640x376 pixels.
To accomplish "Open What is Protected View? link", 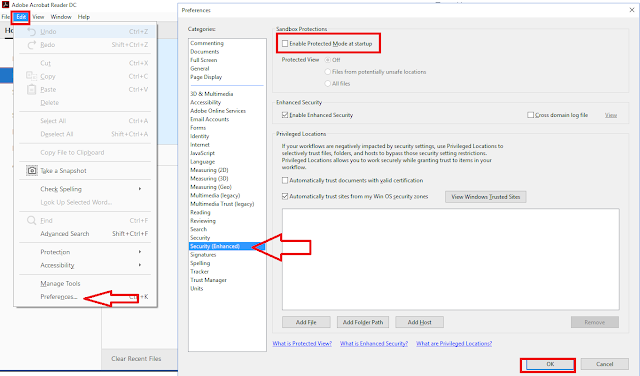I will tap(302, 344).
